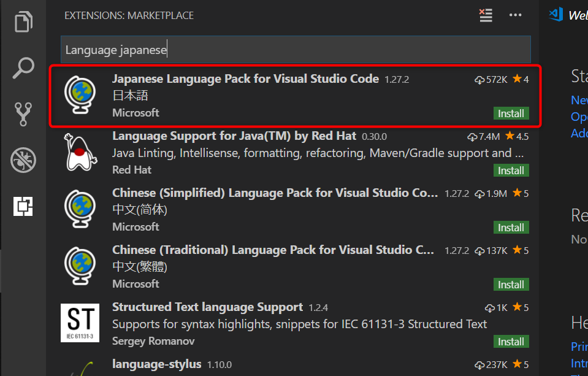Open the Source Control view
588x376 pixels.
[x=23, y=114]
